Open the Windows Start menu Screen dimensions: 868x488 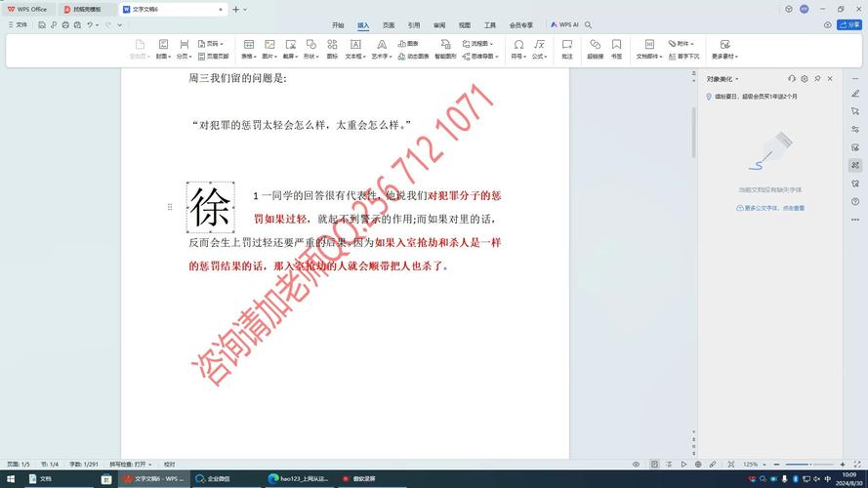11,478
